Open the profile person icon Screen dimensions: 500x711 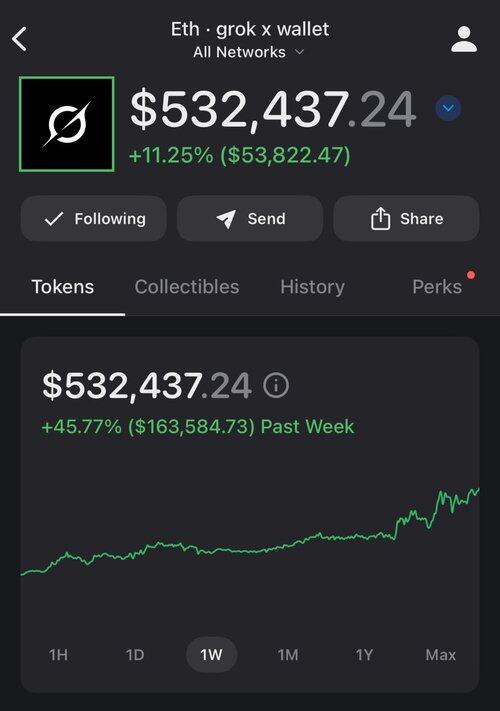point(464,39)
